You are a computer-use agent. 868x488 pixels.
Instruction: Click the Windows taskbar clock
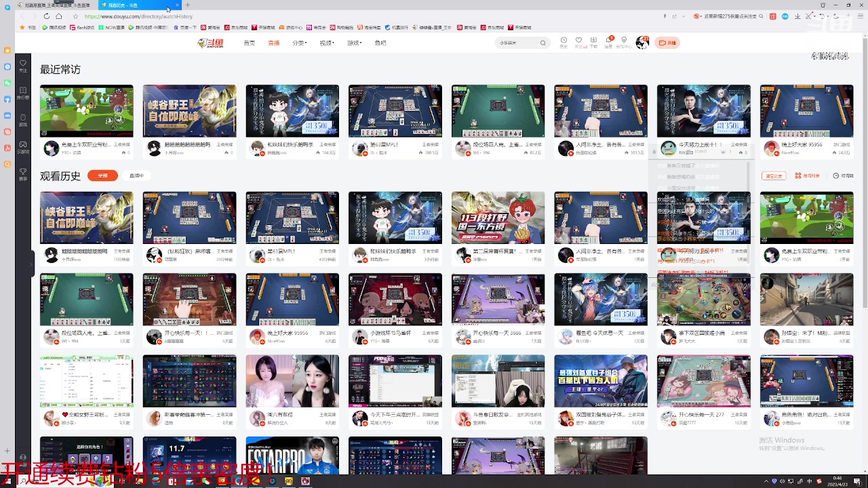pos(837,481)
